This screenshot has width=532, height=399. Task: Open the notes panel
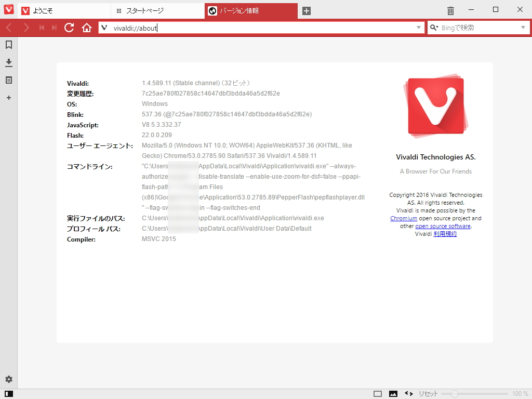click(8, 80)
